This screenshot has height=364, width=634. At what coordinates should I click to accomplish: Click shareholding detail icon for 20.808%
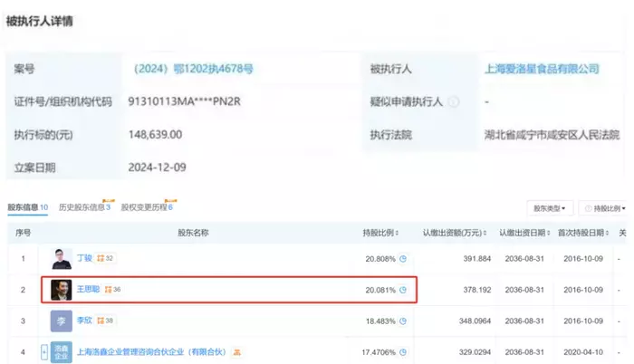tap(403, 259)
